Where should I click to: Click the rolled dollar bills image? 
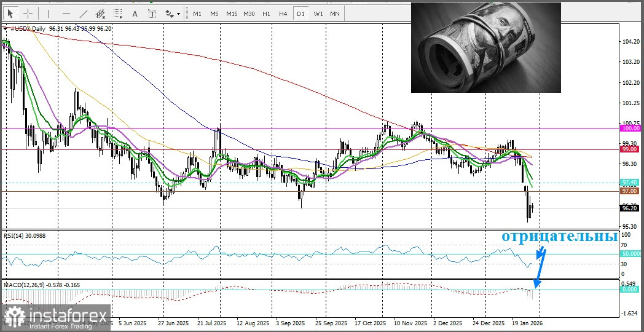tap(485, 47)
